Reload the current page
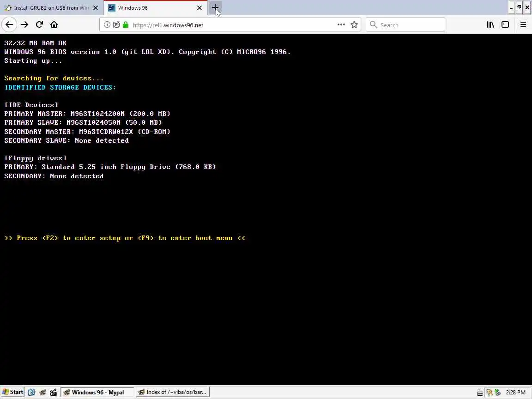This screenshot has height=399, width=532. coord(39,25)
